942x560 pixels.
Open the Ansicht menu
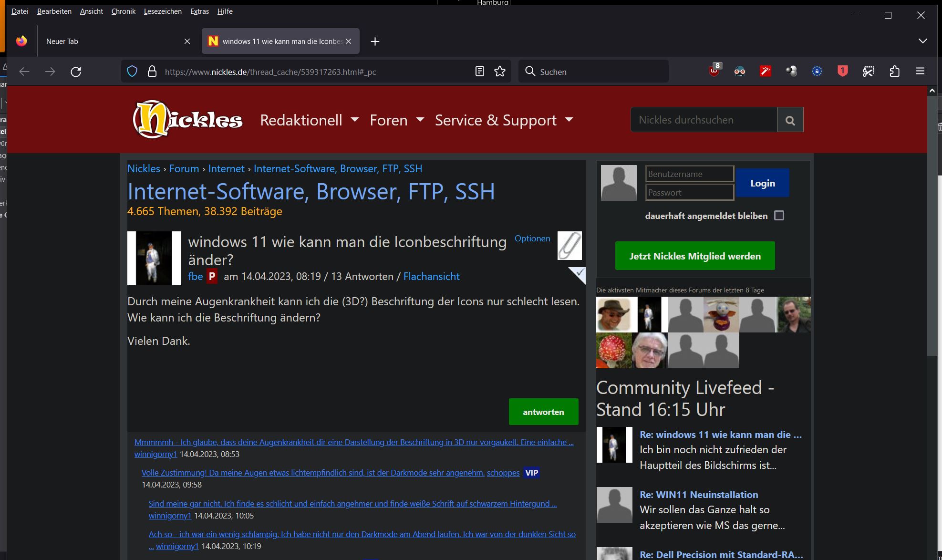[x=92, y=11]
